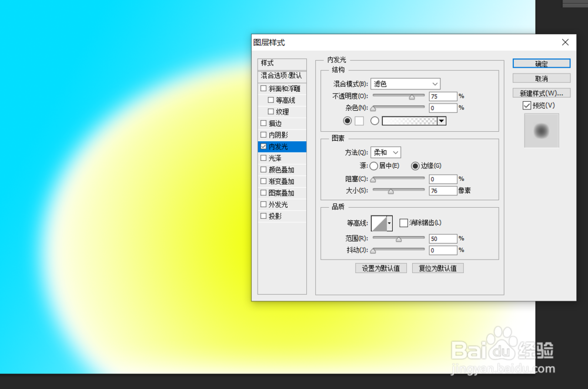Image resolution: width=588 pixels, height=389 pixels.
Task: Enable the 纹理 checkbox
Action: click(x=270, y=111)
